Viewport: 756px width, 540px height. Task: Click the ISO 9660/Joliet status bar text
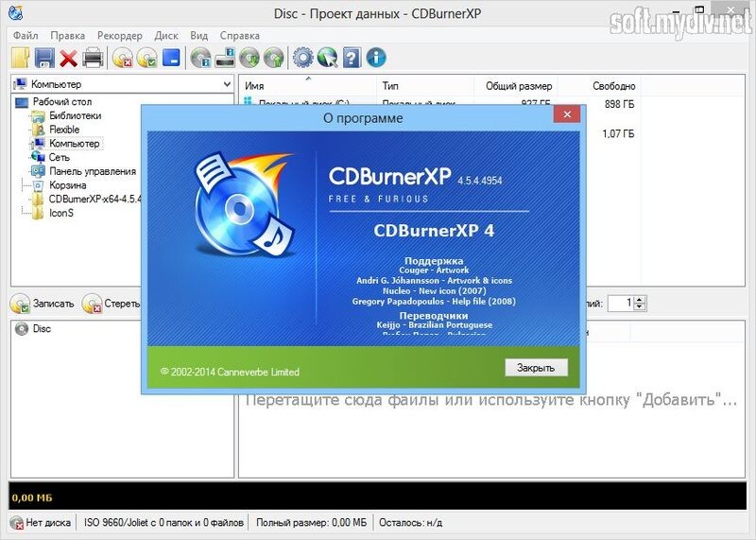(163, 522)
